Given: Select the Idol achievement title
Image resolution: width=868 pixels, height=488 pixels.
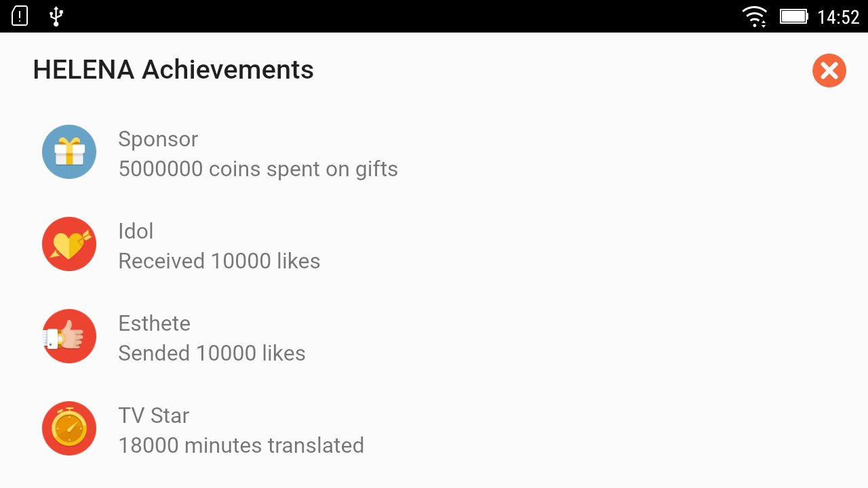Looking at the screenshot, I should point(136,231).
